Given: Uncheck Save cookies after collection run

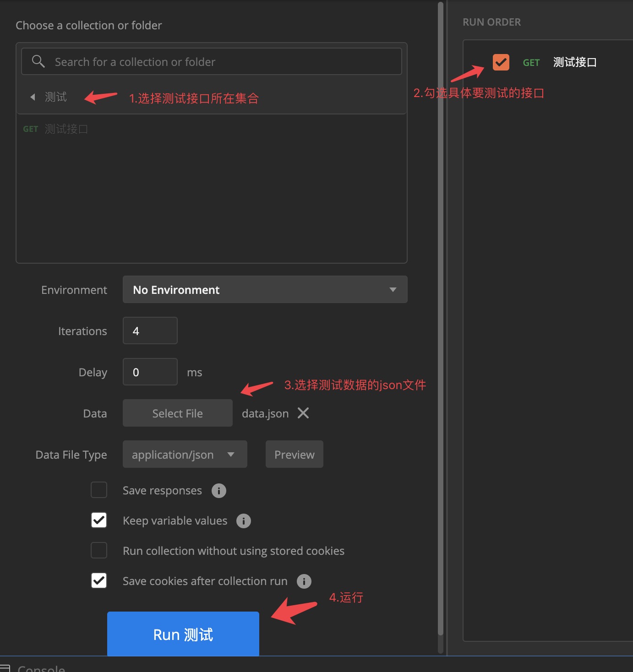Looking at the screenshot, I should point(99,580).
